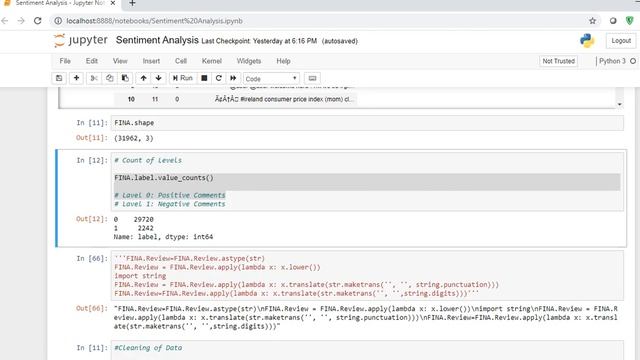Viewport: 640px width, 360px height.
Task: Click the Logout button
Action: click(x=621, y=40)
